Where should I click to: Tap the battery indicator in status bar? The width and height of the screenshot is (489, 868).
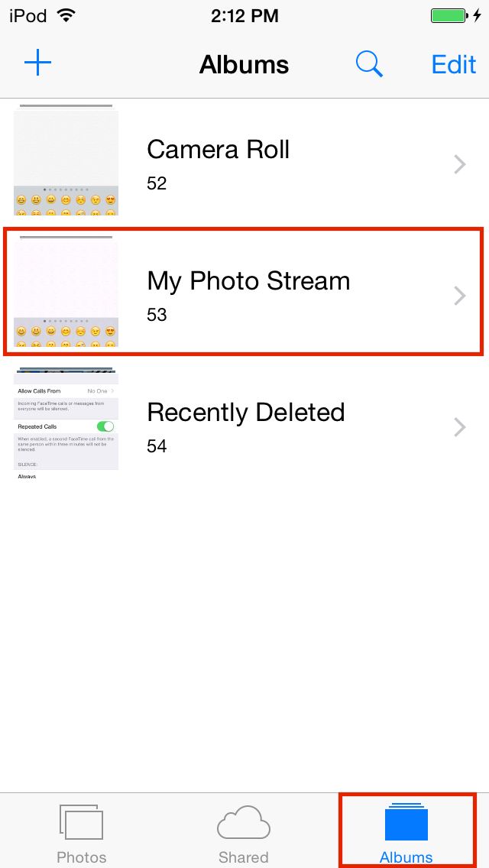tap(450, 15)
